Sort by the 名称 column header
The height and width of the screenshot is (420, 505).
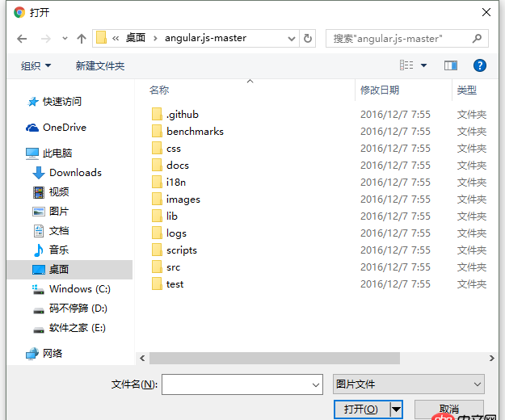tap(159, 90)
